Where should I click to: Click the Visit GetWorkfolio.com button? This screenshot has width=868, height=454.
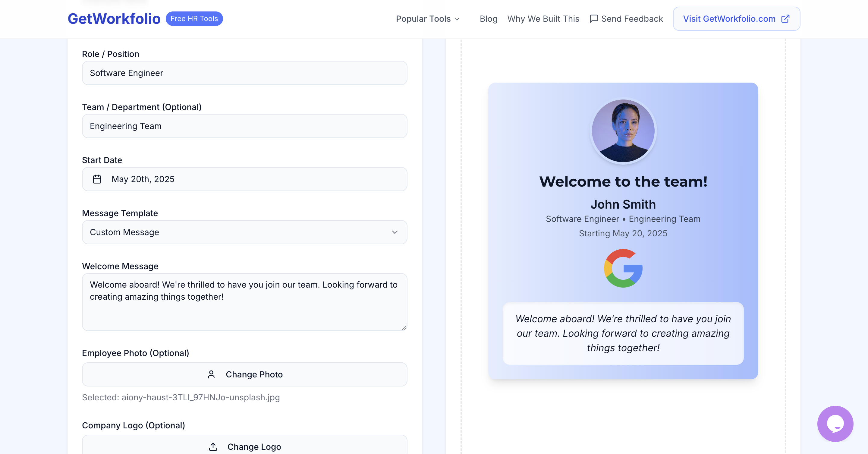[736, 19]
